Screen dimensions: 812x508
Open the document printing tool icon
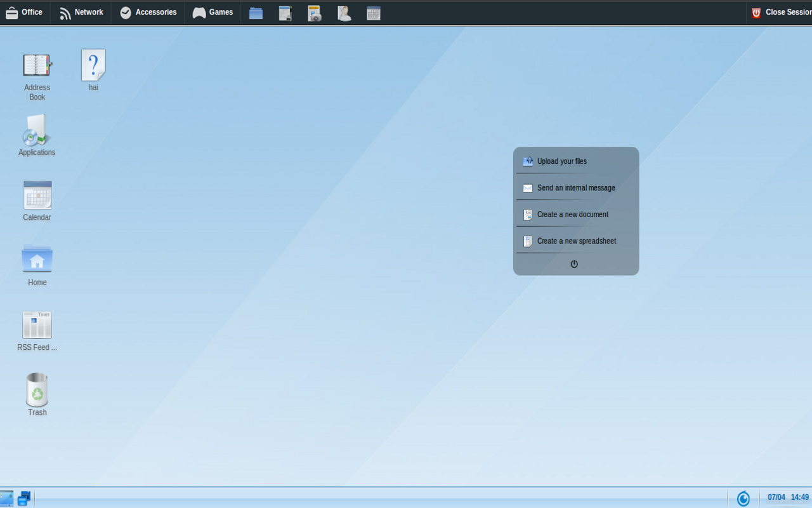click(285, 13)
